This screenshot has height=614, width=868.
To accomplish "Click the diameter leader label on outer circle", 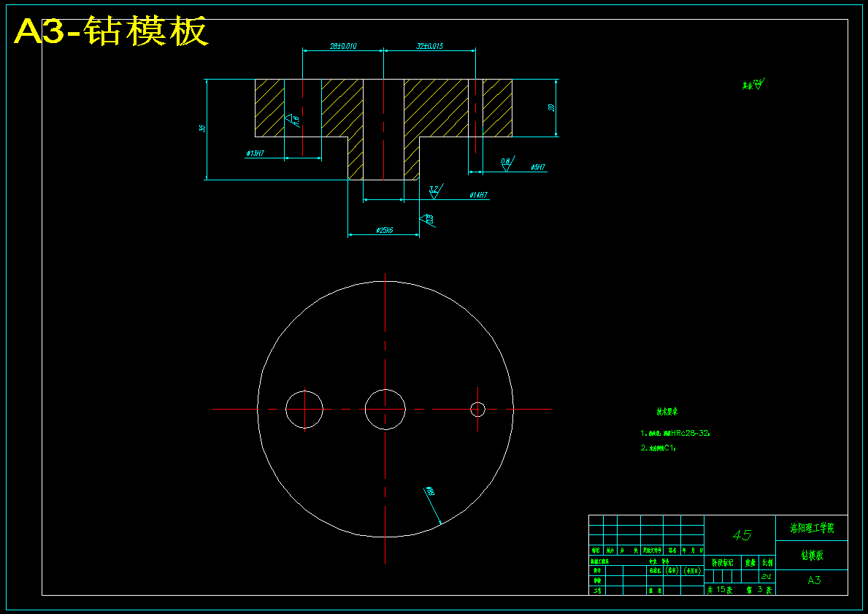I will (430, 491).
